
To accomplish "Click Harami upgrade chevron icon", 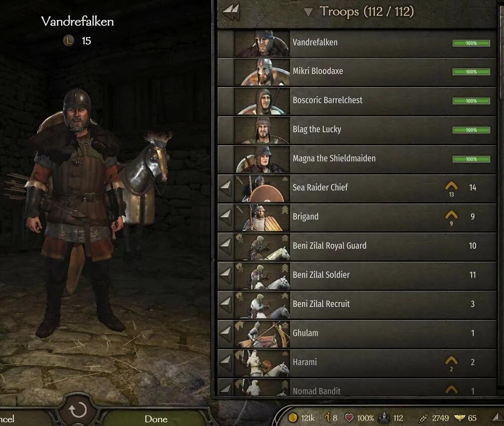I will 451,360.
